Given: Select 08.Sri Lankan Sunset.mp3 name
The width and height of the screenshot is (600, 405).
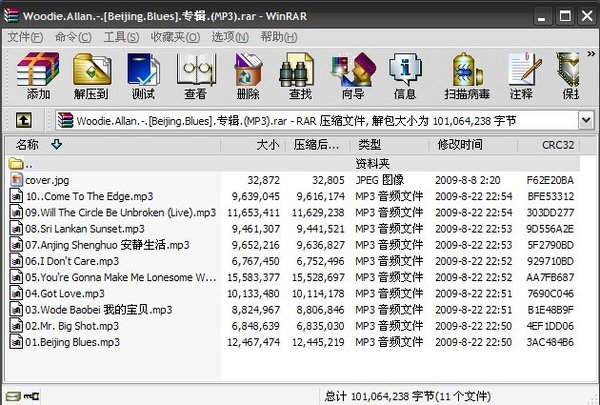Looking at the screenshot, I should 85,229.
